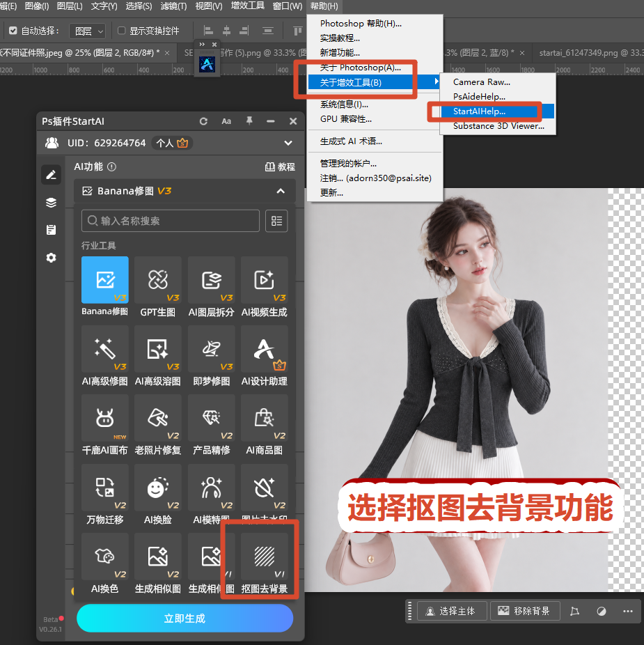
Task: Select the AI换色 tool
Action: click(105, 557)
